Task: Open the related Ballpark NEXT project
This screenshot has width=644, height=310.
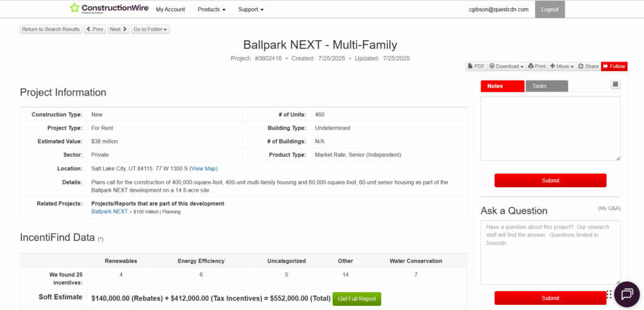Action: (x=109, y=212)
